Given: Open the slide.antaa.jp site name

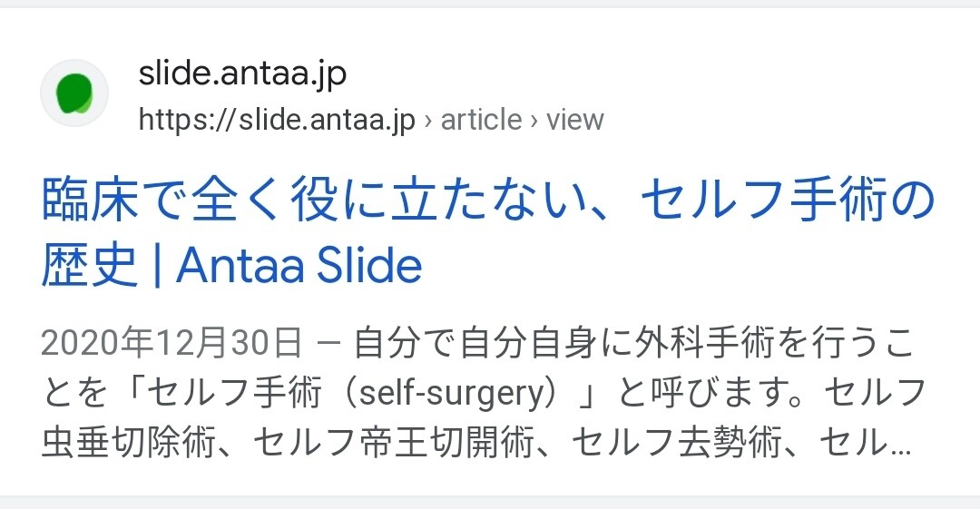Looking at the screenshot, I should [x=242, y=74].
